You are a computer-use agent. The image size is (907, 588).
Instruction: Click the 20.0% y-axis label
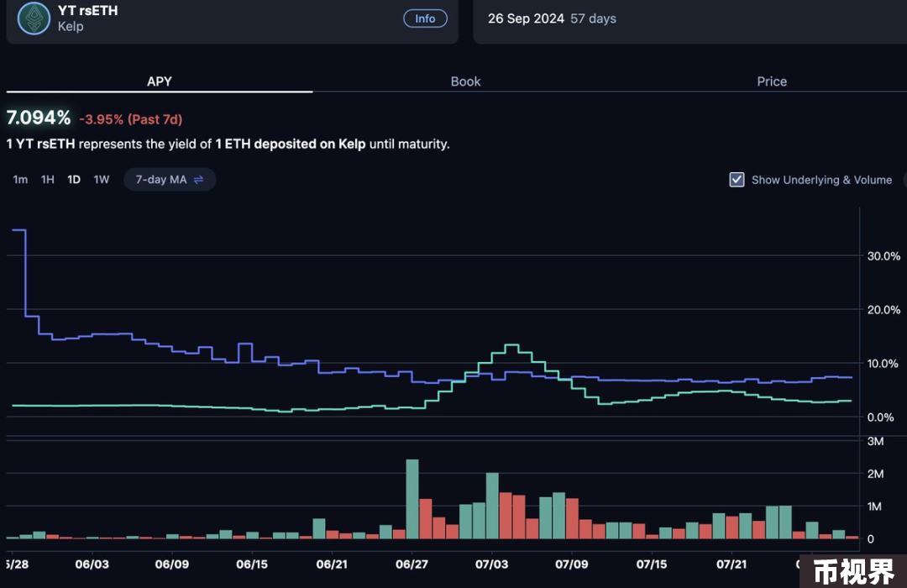pyautogui.click(x=883, y=310)
